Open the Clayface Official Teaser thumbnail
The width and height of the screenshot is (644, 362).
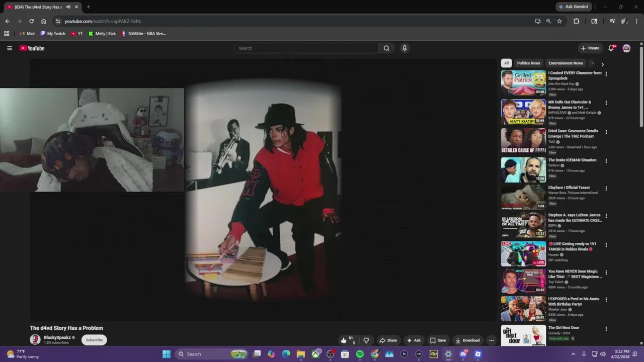(523, 197)
